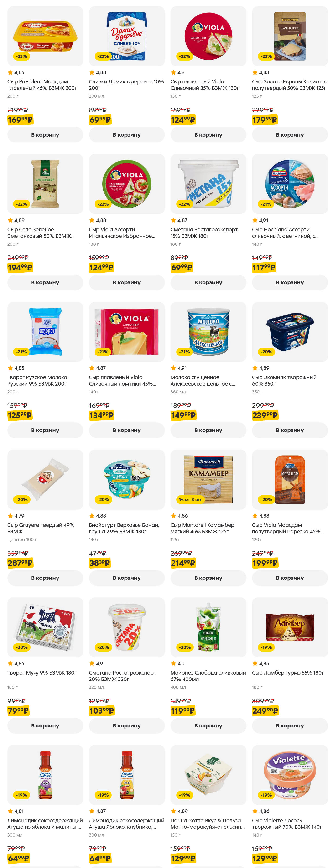Add Viola Маасдам нарезка to cart
This screenshot has height=868, width=333.
click(x=290, y=578)
